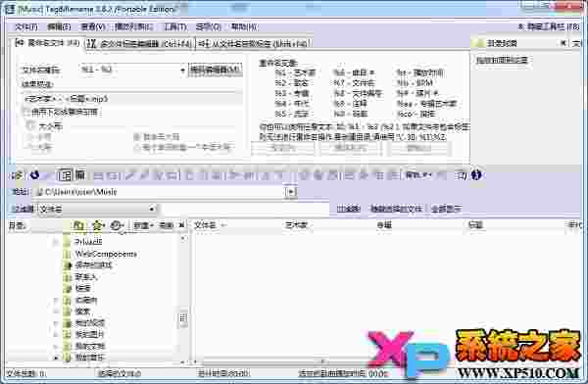Open the file name mask dropdown showing %1 - %3
The height and width of the screenshot is (384, 588).
[132, 70]
